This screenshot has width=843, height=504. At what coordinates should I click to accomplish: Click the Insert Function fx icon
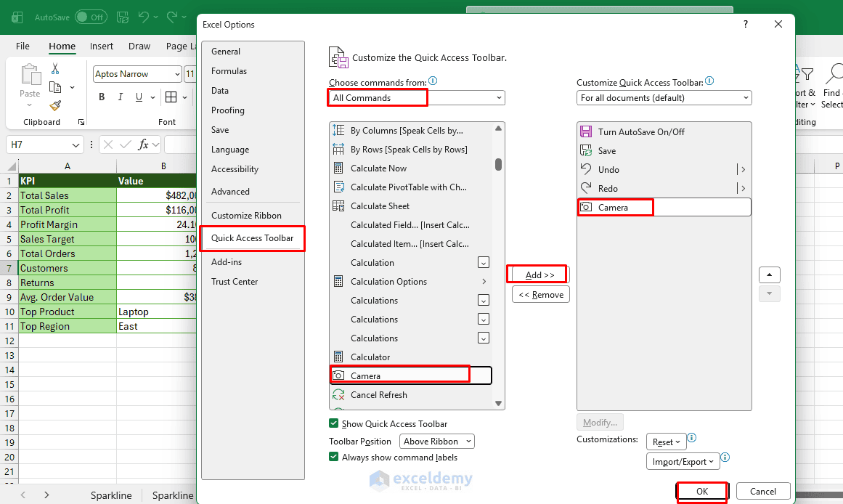pyautogui.click(x=144, y=145)
